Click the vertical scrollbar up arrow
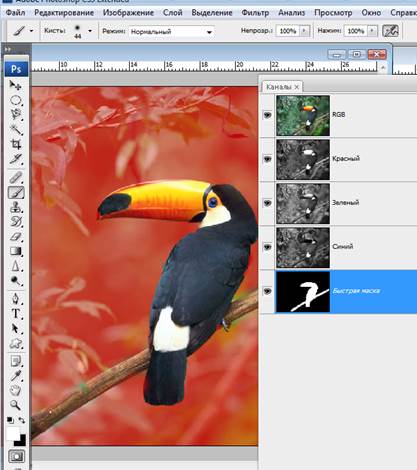This screenshot has width=417, height=470. click(x=383, y=68)
